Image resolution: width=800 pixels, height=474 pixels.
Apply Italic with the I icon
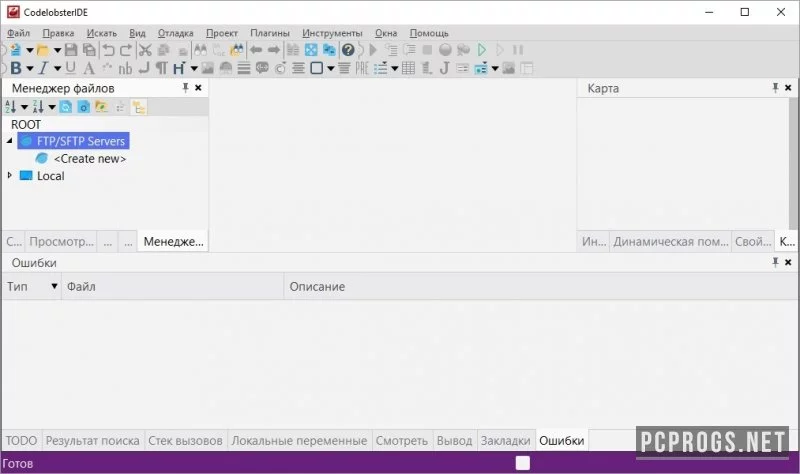43,68
